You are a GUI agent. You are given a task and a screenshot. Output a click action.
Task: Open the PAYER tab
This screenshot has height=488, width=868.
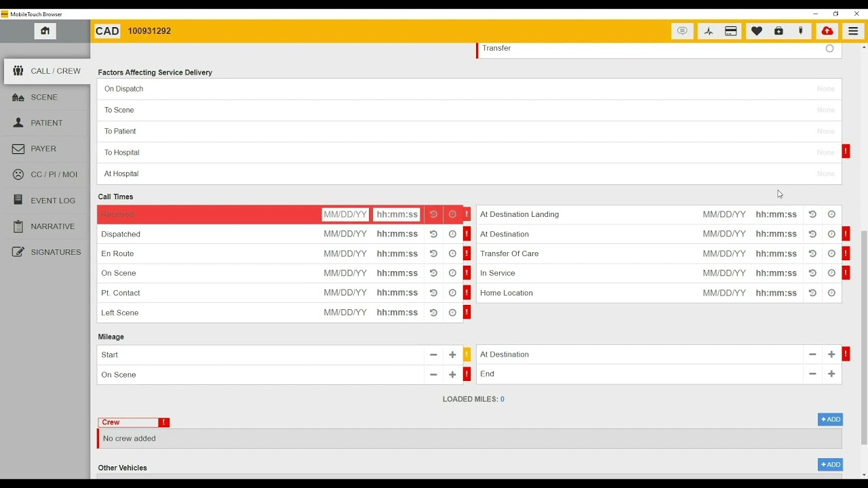point(45,148)
